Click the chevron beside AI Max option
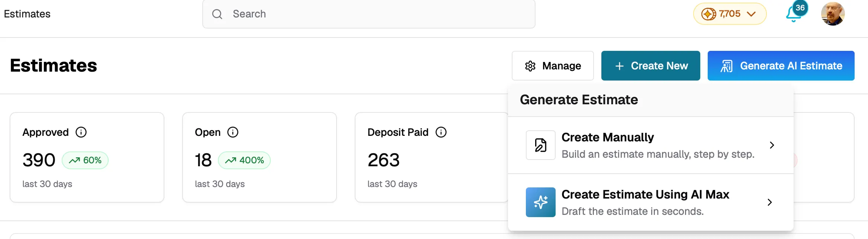The image size is (868, 239). pyautogui.click(x=770, y=202)
